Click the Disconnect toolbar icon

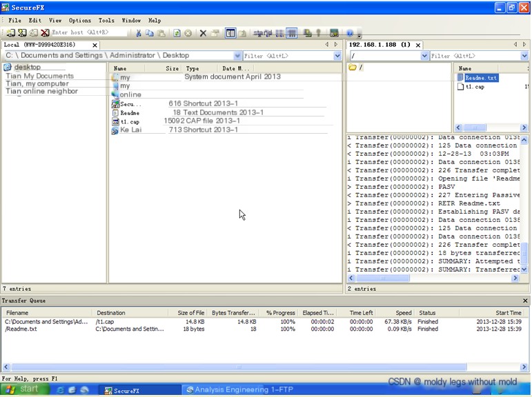pos(45,32)
